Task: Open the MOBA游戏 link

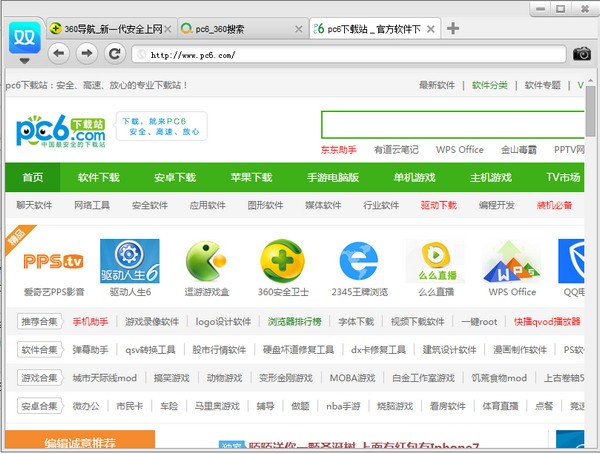Action: [352, 378]
